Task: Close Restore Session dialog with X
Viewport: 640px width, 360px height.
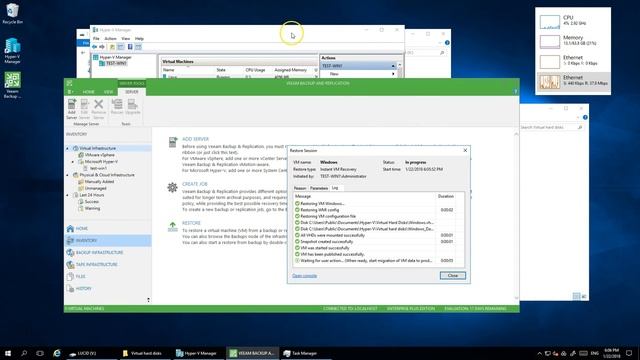Action: [x=465, y=150]
